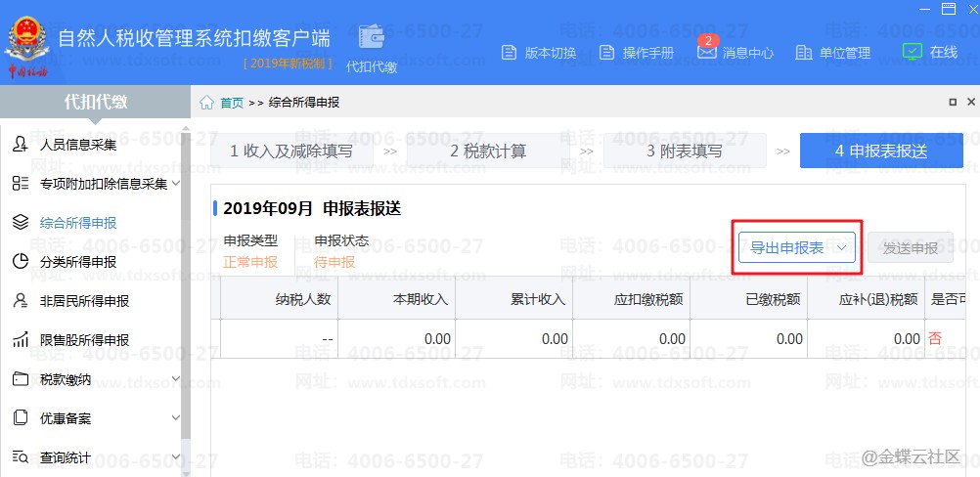Expand 专项附加扣除信息采集 menu
The width and height of the screenshot is (980, 477).
[x=175, y=183]
